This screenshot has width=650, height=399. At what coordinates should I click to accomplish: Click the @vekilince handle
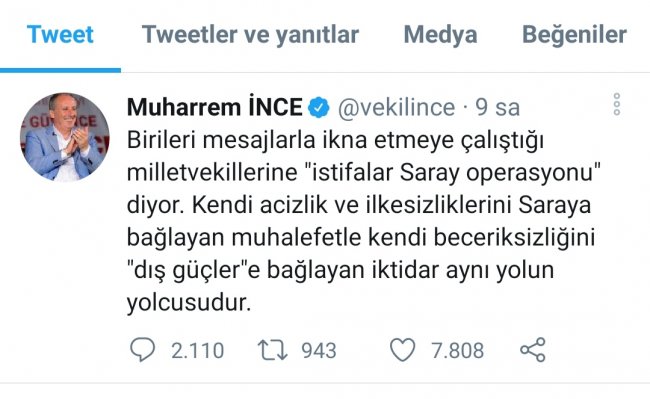click(x=396, y=108)
